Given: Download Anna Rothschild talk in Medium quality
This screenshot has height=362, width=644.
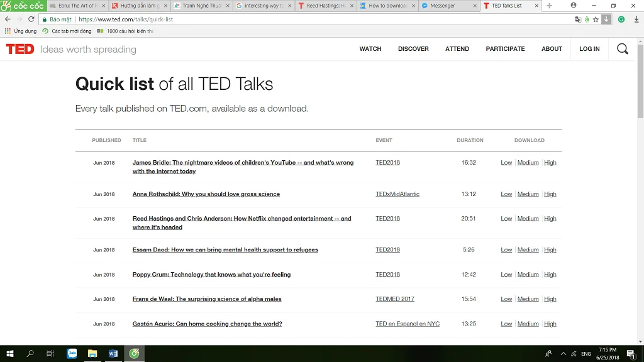Looking at the screenshot, I should 528,194.
